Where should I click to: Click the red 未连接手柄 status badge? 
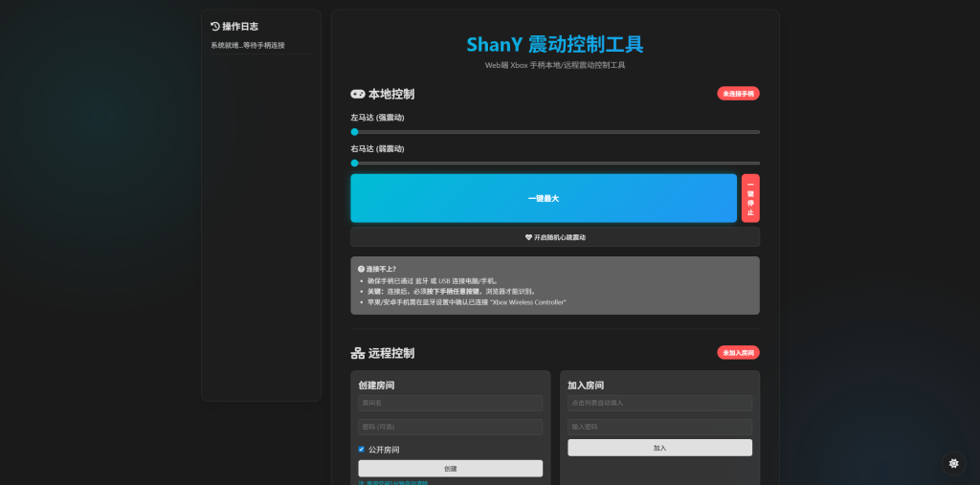[738, 94]
